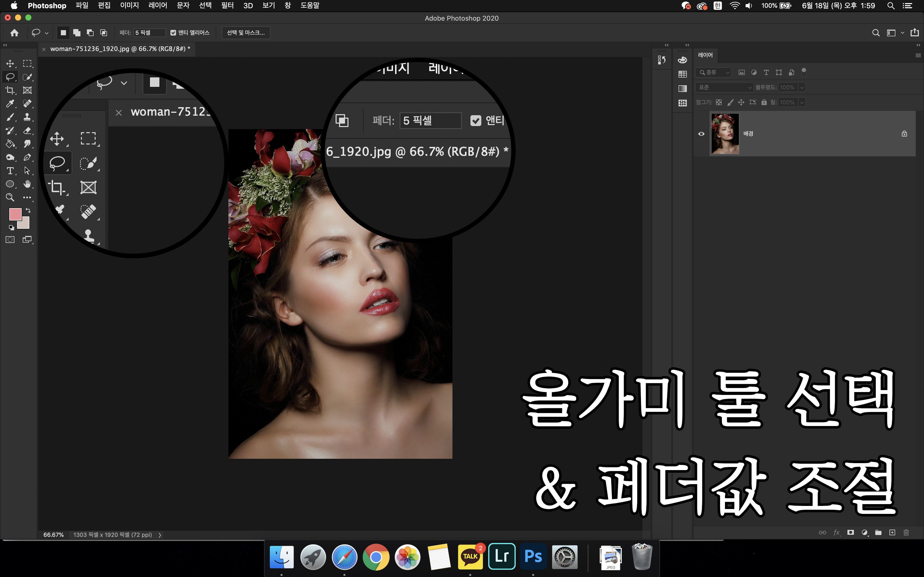Screen dimensions: 924x577
Task: Select the Eyedropper tool
Action: click(x=10, y=104)
